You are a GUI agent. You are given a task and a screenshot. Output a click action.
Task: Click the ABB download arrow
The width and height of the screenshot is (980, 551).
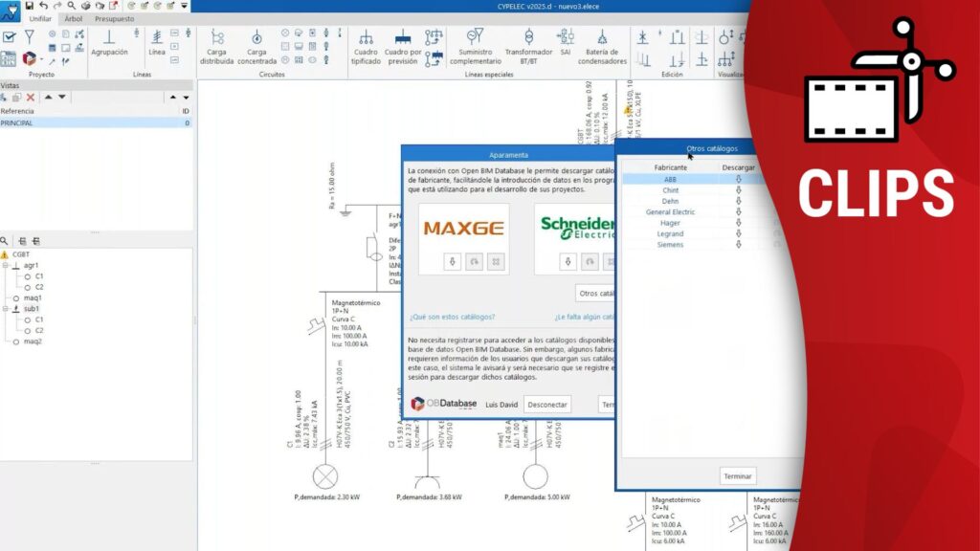(x=738, y=179)
